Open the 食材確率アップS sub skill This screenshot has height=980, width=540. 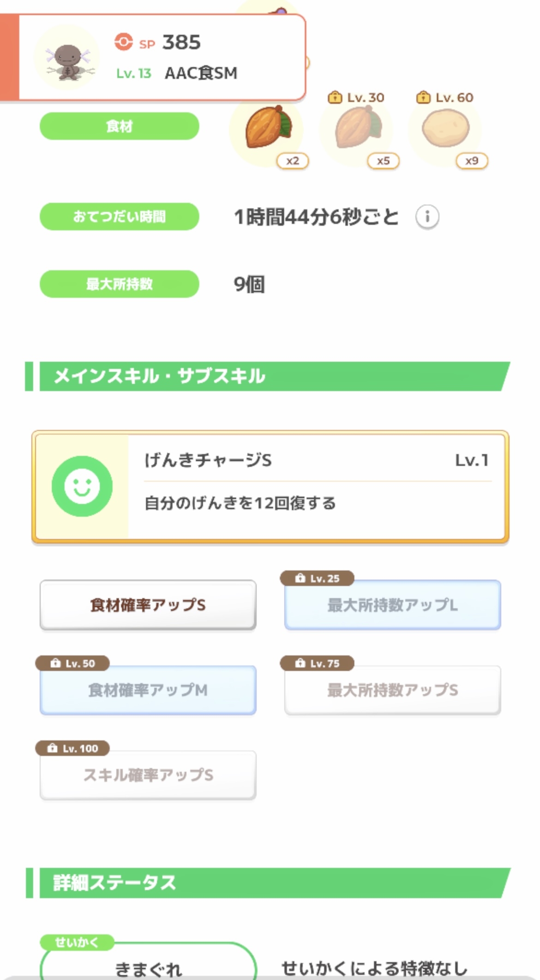point(148,605)
